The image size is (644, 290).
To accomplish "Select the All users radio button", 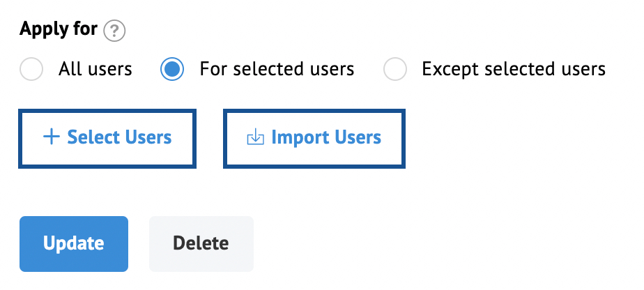I will point(31,69).
